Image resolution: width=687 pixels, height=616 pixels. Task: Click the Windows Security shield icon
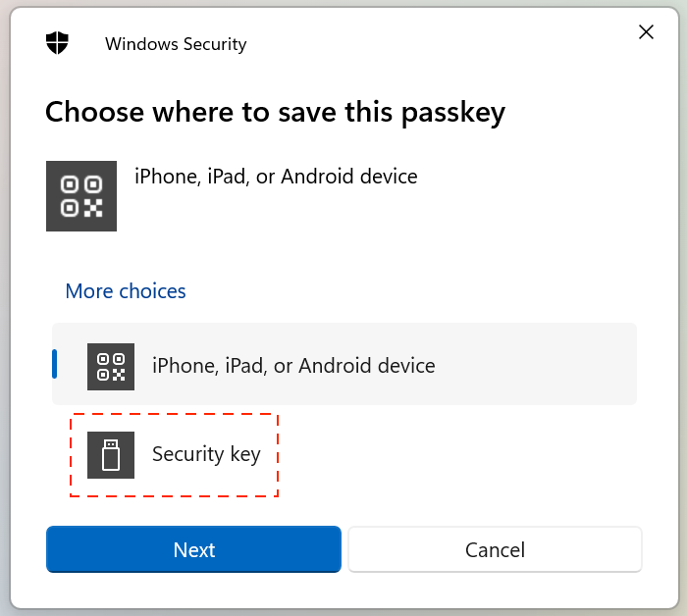pyautogui.click(x=58, y=43)
